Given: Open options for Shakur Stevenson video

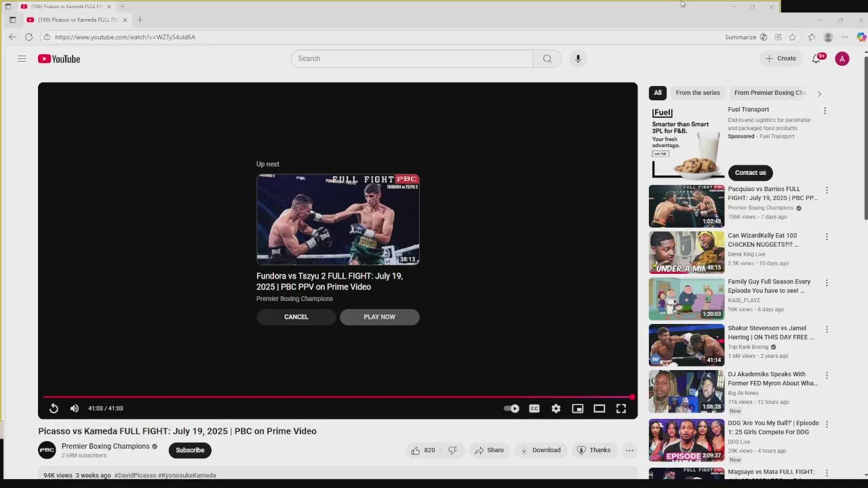Looking at the screenshot, I should [826, 329].
